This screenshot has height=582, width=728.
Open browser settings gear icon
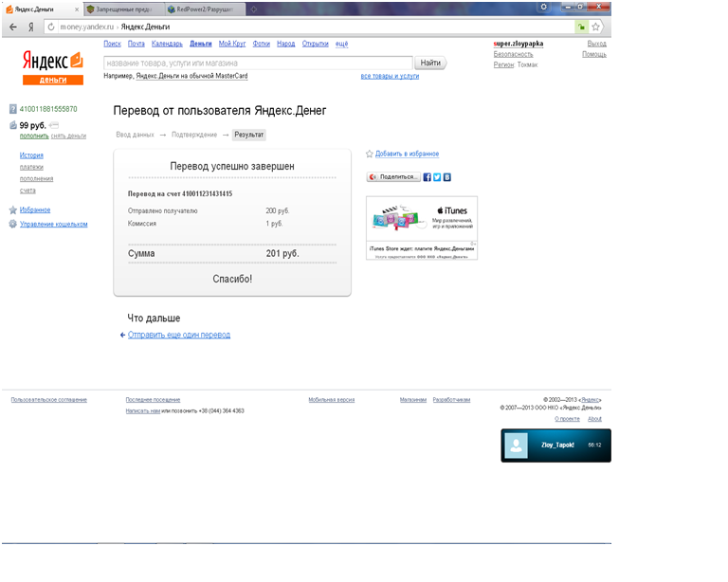point(544,7)
